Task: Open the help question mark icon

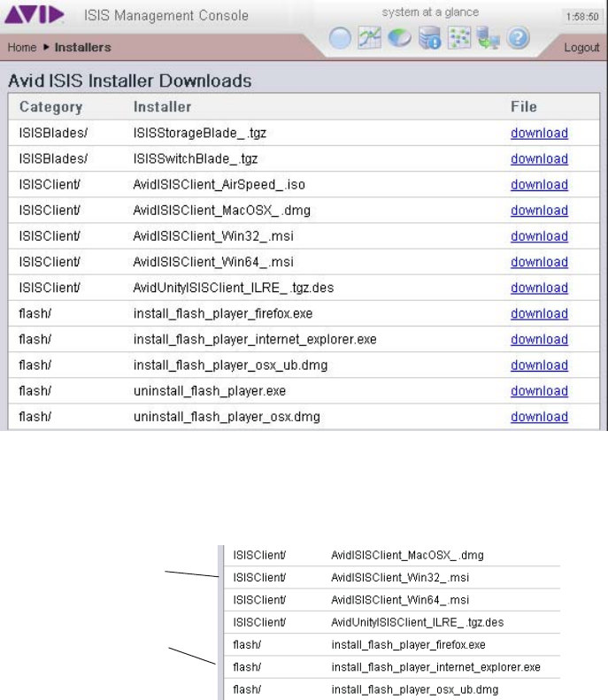Action: coord(518,38)
